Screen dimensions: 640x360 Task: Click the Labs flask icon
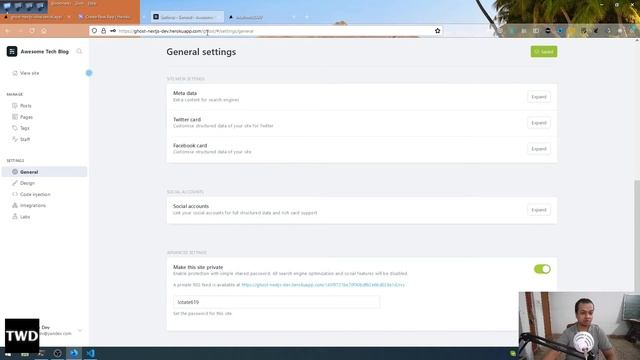pyautogui.click(x=15, y=217)
